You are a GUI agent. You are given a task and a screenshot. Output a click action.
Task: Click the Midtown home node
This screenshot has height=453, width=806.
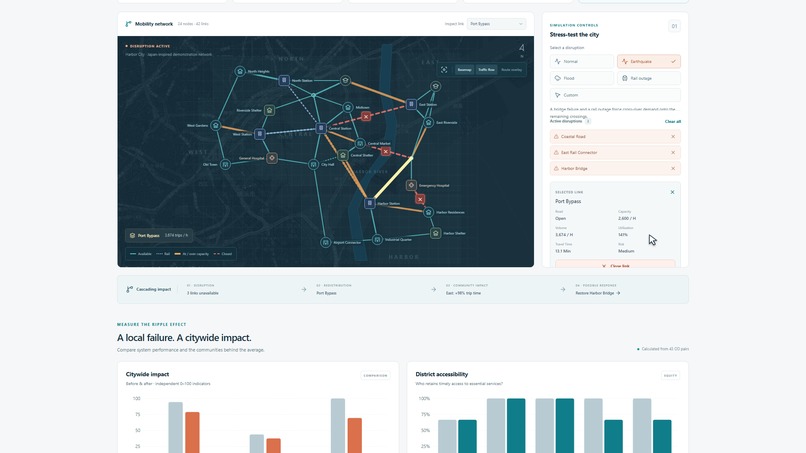(x=347, y=107)
